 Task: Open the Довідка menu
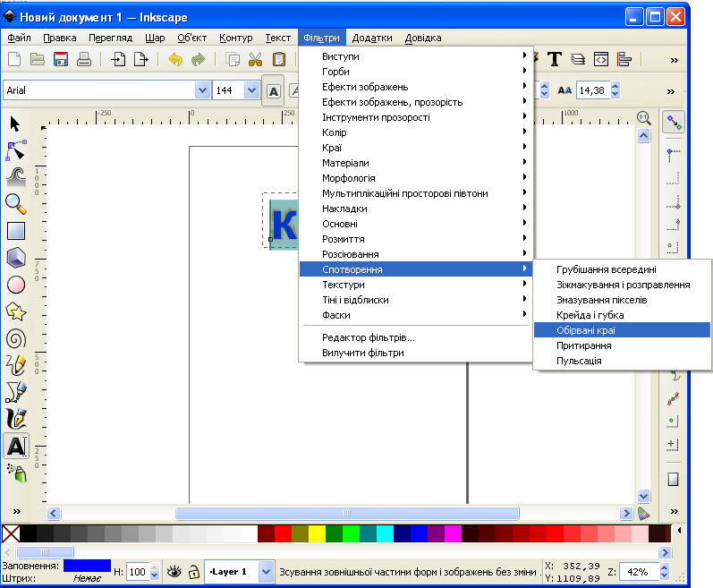click(x=423, y=38)
